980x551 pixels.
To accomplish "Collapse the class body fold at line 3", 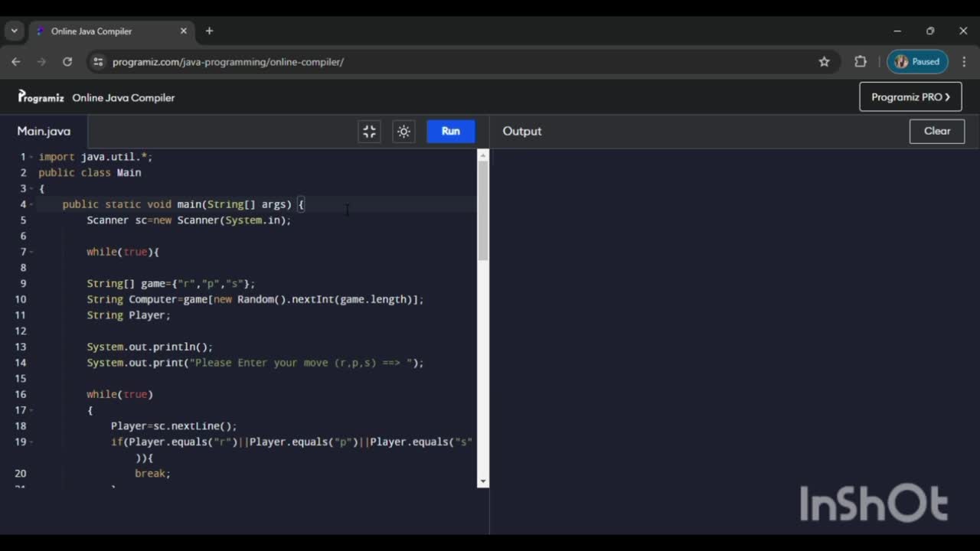I will pos(31,188).
